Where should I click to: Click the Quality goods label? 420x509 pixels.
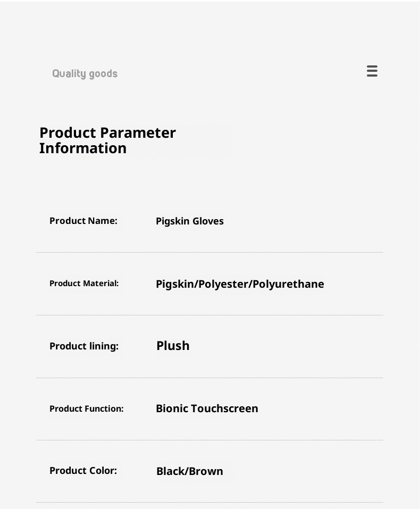pyautogui.click(x=85, y=73)
